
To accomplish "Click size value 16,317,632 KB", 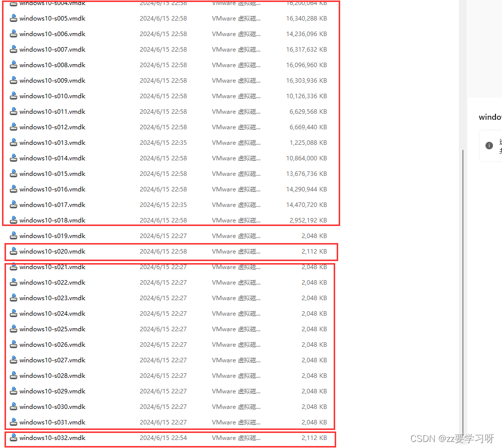I will click(307, 50).
